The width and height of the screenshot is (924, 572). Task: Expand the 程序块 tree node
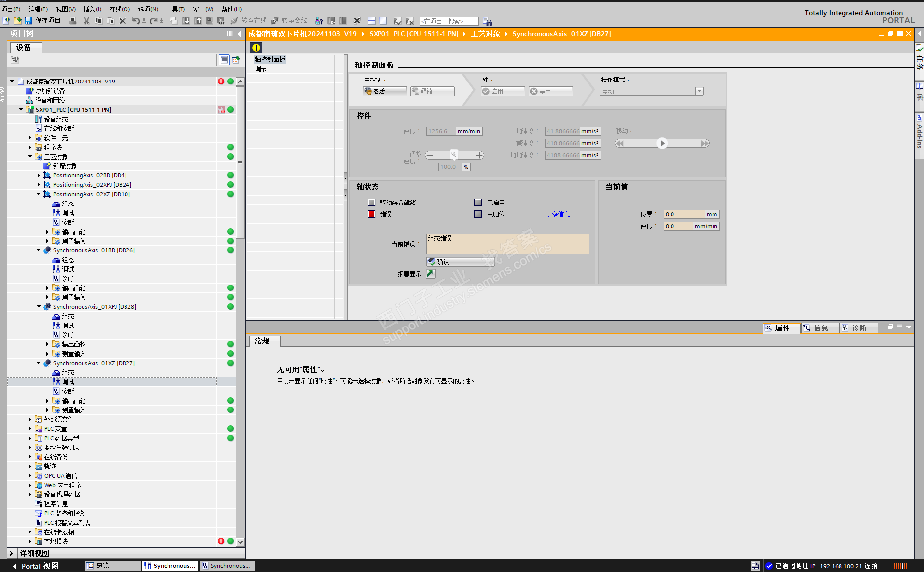point(30,147)
